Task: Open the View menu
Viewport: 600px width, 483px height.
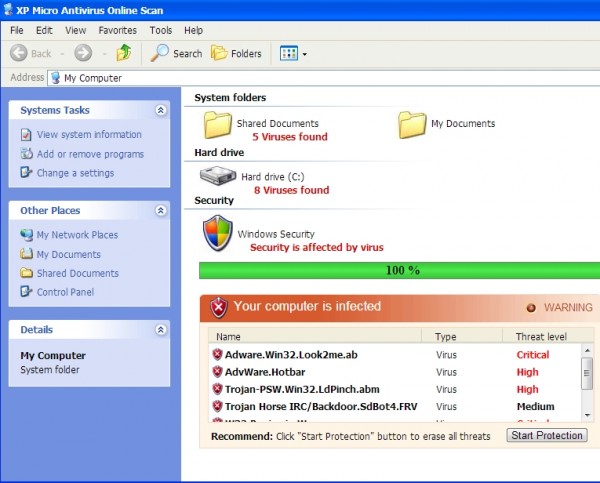Action: [x=75, y=30]
